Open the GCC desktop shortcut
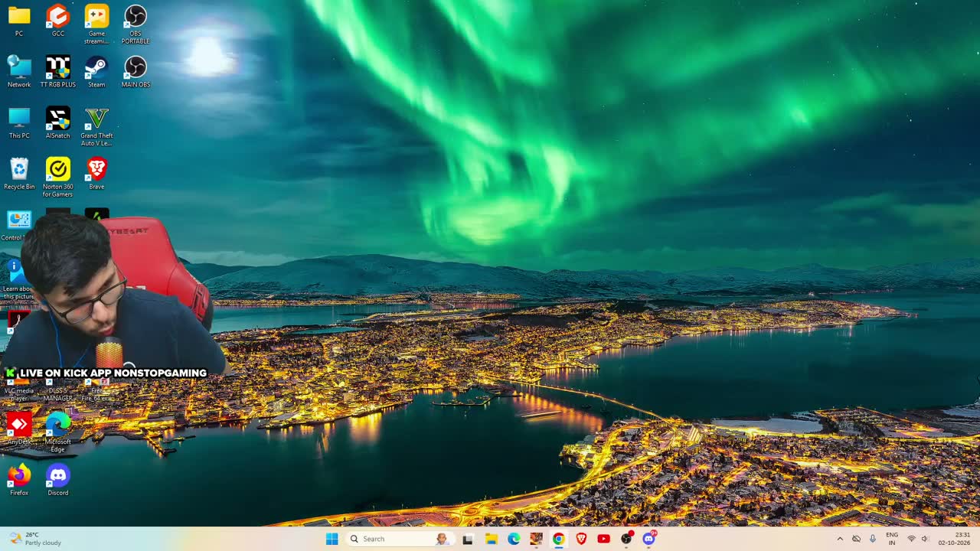The image size is (980, 551). pos(58,20)
